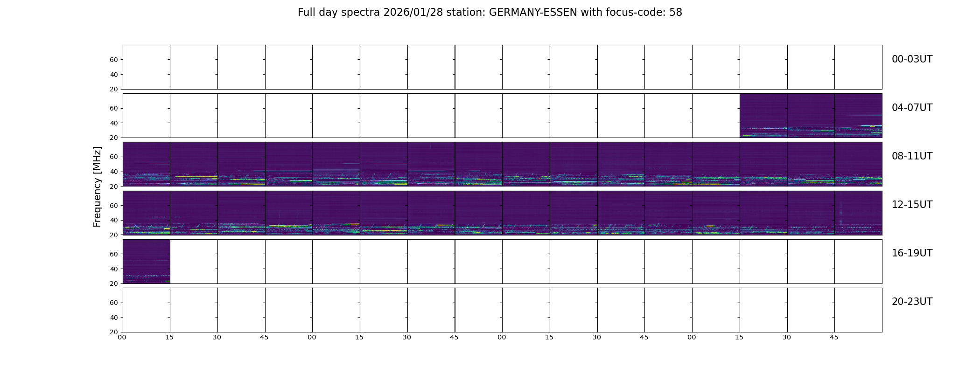Click the 20-23UT row label
The width and height of the screenshot is (980, 373).
[912, 302]
